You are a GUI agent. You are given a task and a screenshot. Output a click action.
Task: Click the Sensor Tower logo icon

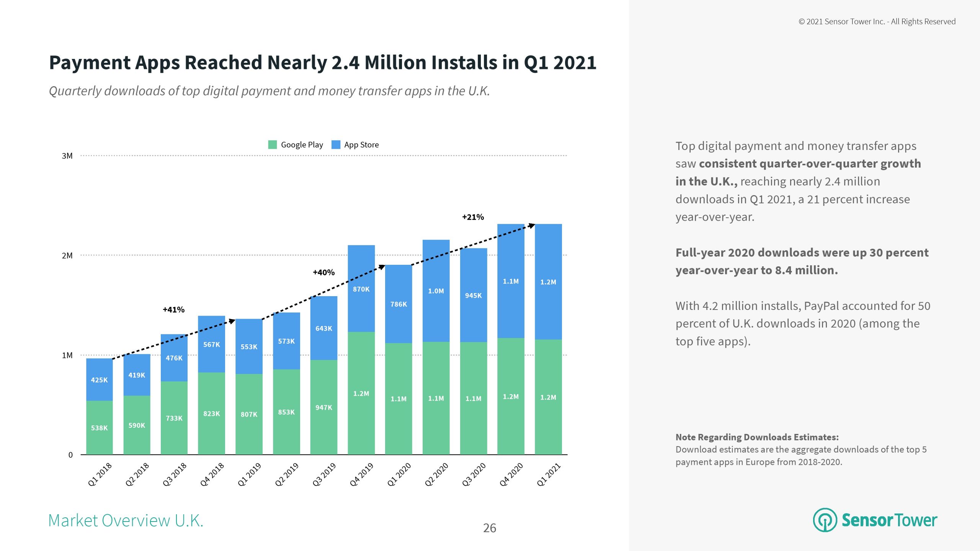825,520
